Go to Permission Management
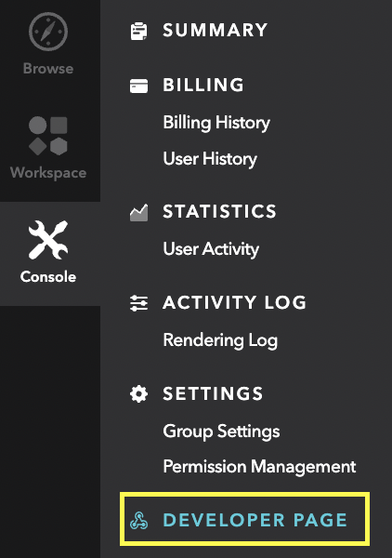The width and height of the screenshot is (392, 558). coord(259,466)
